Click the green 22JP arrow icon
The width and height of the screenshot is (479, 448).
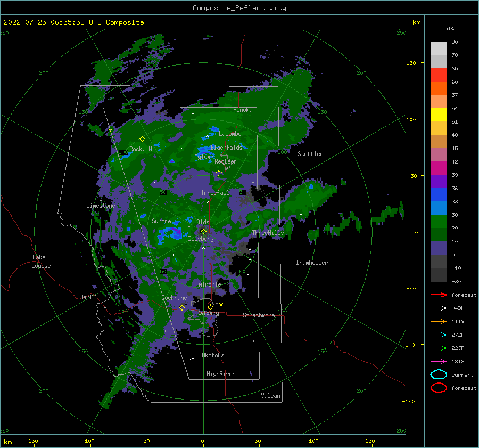(439, 348)
